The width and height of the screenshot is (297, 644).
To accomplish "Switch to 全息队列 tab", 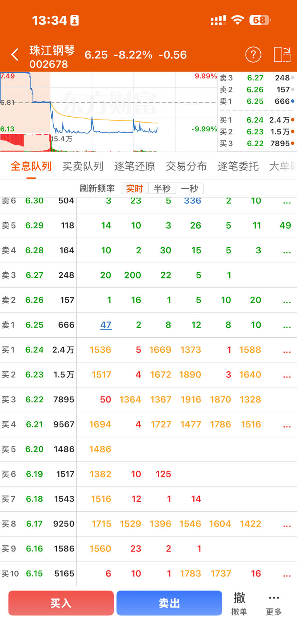I will click(31, 166).
